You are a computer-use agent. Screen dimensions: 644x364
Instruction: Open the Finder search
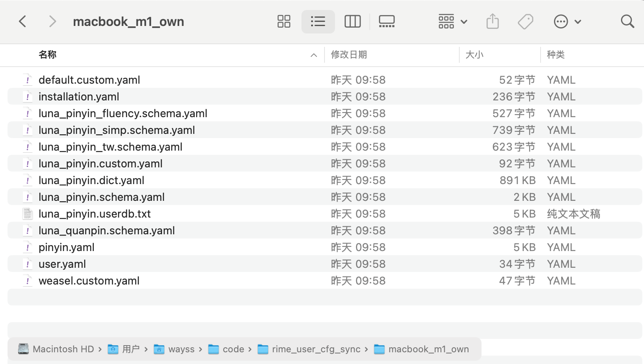627,21
